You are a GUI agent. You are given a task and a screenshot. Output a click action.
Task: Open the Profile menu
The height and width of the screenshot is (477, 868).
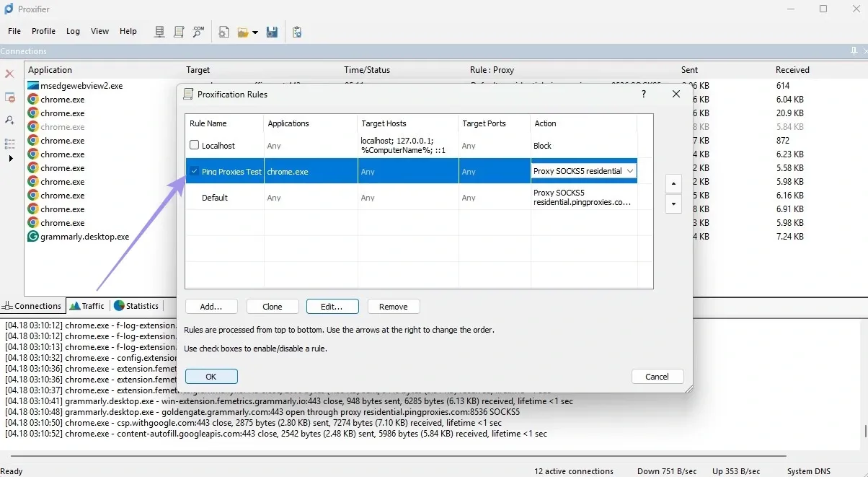[43, 31]
